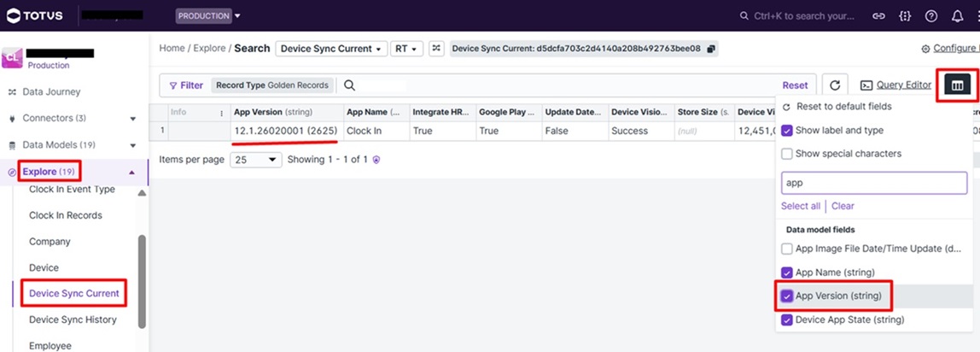Open the notifications bell
The image size is (980, 352).
tap(958, 16)
